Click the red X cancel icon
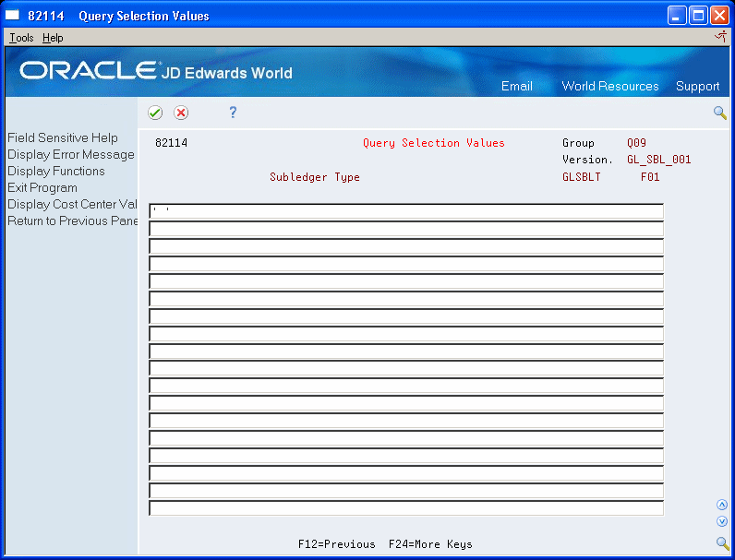This screenshot has width=735, height=560. 181,113
